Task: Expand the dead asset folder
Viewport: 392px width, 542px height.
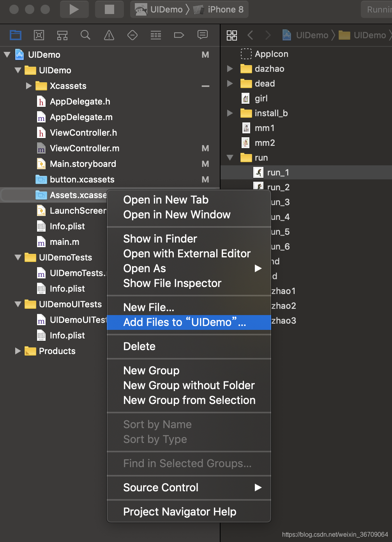Action: pyautogui.click(x=230, y=83)
